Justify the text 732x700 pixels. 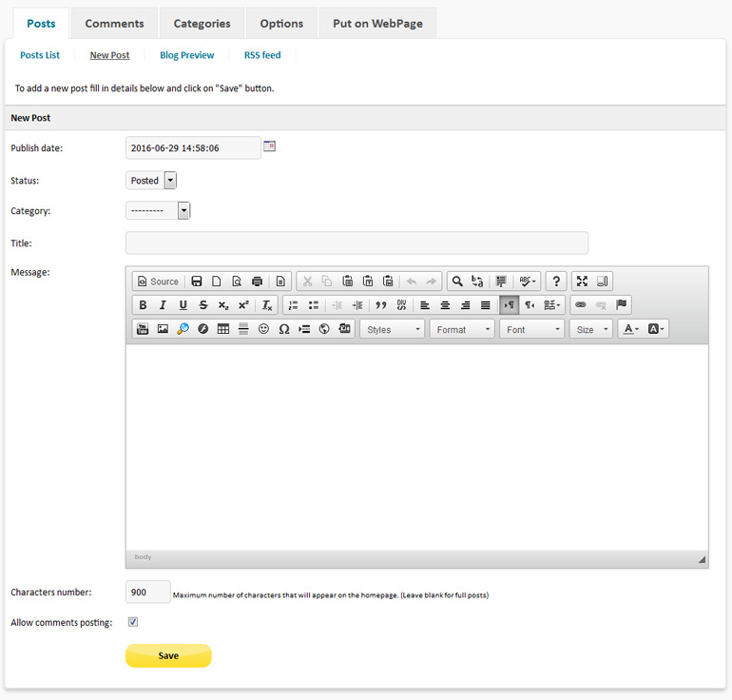click(486, 305)
